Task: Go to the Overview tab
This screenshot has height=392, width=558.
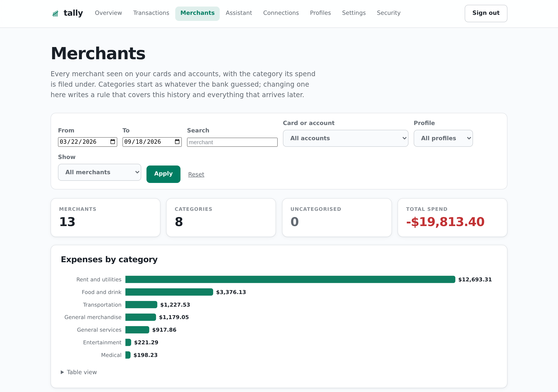Action: (x=108, y=13)
